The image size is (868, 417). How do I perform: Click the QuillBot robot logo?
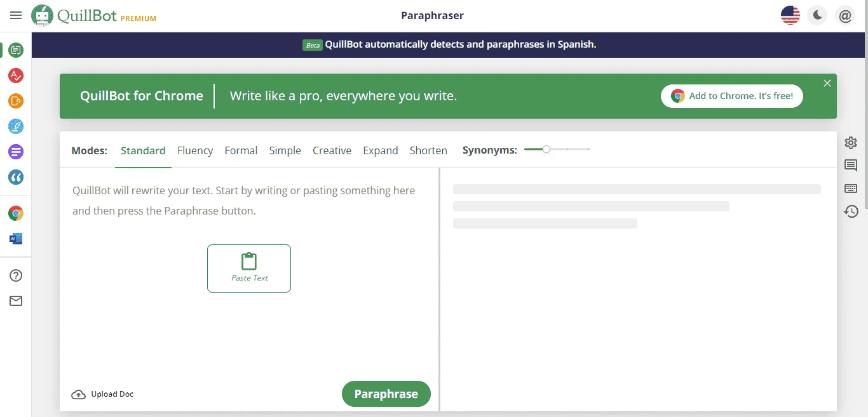tap(43, 16)
